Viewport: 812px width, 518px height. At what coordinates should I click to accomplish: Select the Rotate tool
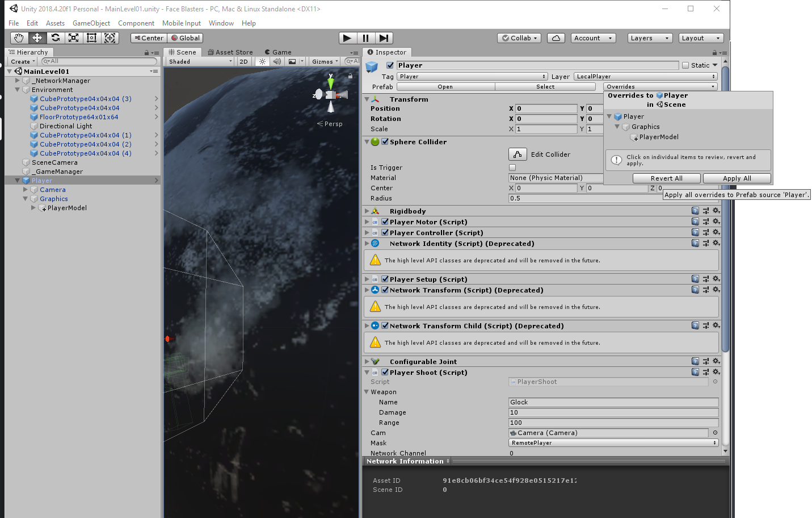pos(55,38)
